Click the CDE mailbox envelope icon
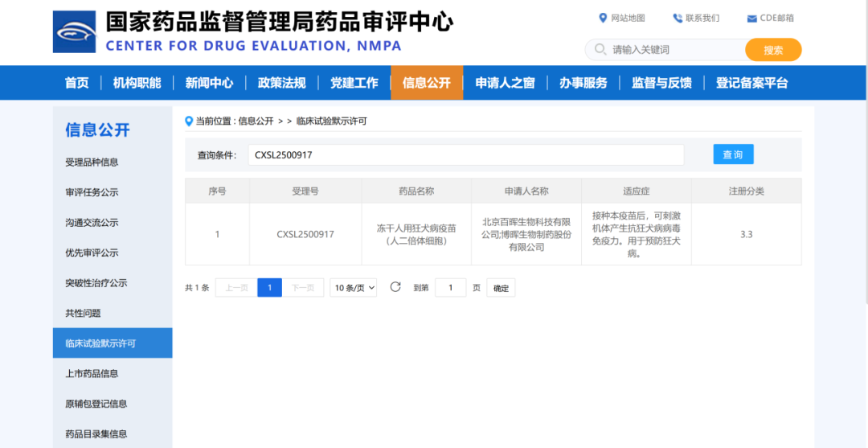Image resolution: width=868 pixels, height=448 pixels. pyautogui.click(x=751, y=18)
